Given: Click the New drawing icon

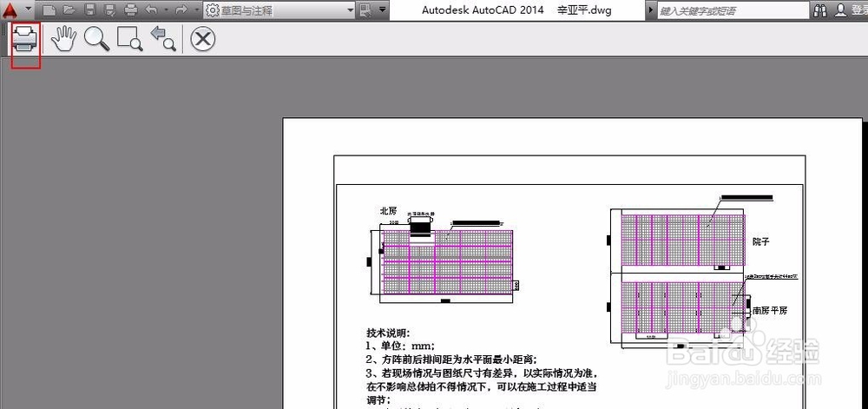Looking at the screenshot, I should [49, 10].
